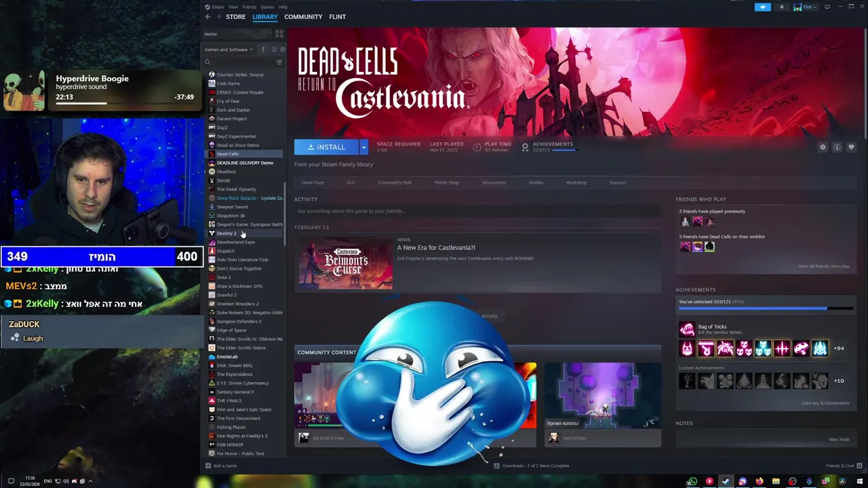
Task: Click the achievements progress bar
Action: pos(766,308)
